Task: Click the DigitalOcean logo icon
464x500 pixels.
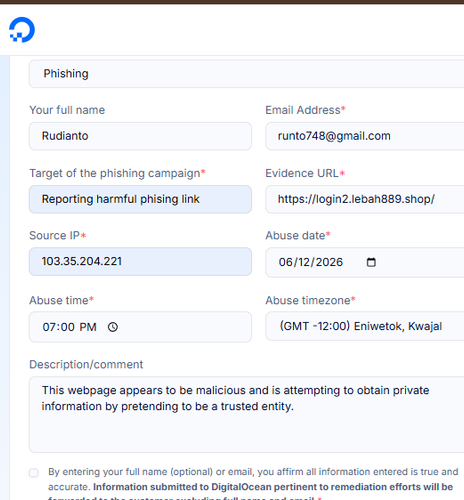Action: (x=22, y=30)
